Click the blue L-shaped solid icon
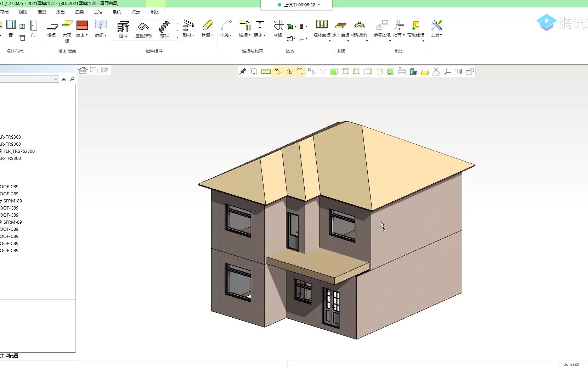 tap(413, 72)
